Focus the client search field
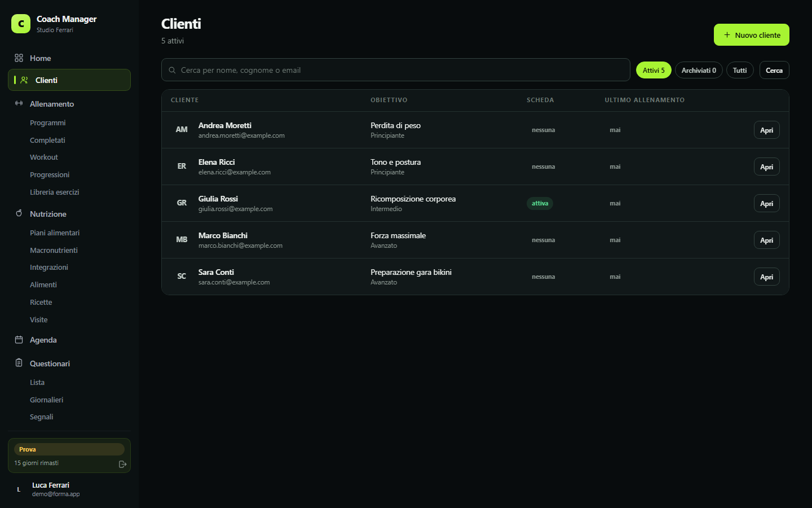 pyautogui.click(x=396, y=70)
